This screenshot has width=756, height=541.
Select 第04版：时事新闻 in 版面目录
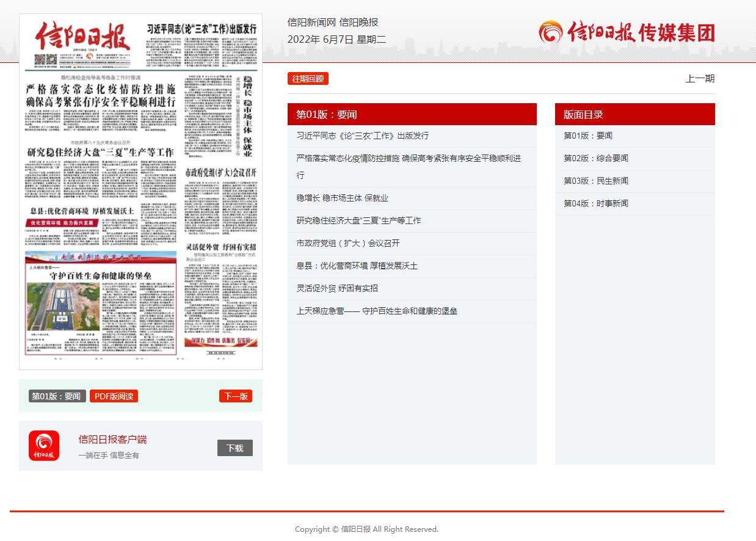595,203
